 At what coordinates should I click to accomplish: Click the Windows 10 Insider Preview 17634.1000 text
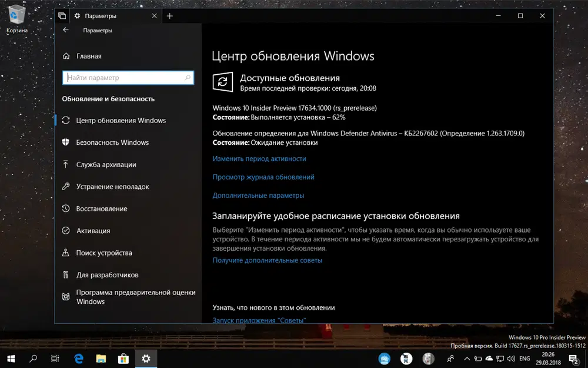[x=295, y=108]
